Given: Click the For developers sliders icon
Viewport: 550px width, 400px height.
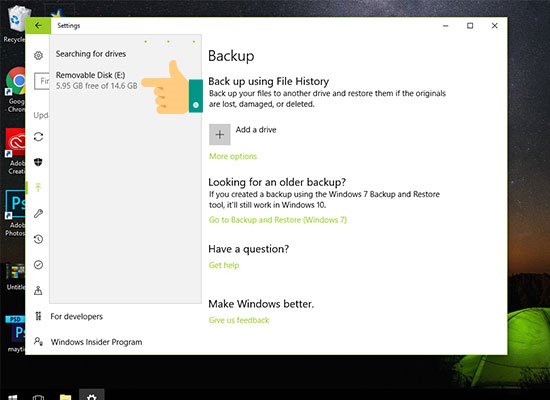Looking at the screenshot, I should [x=38, y=316].
